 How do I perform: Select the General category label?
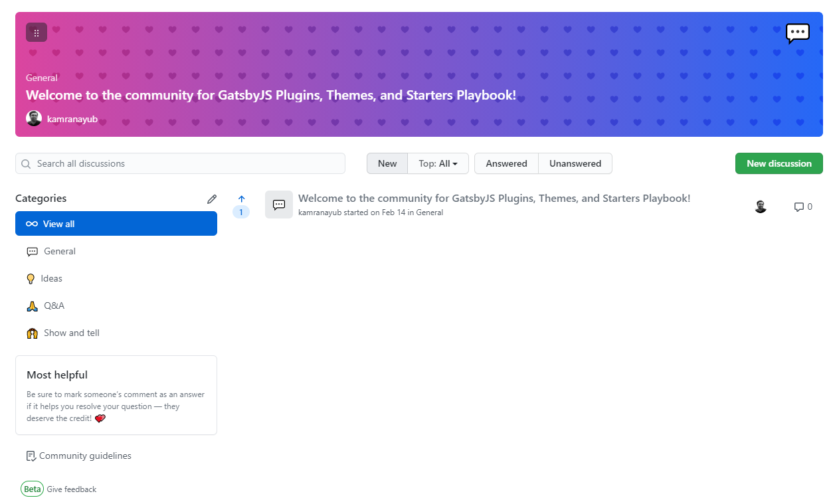tap(60, 252)
